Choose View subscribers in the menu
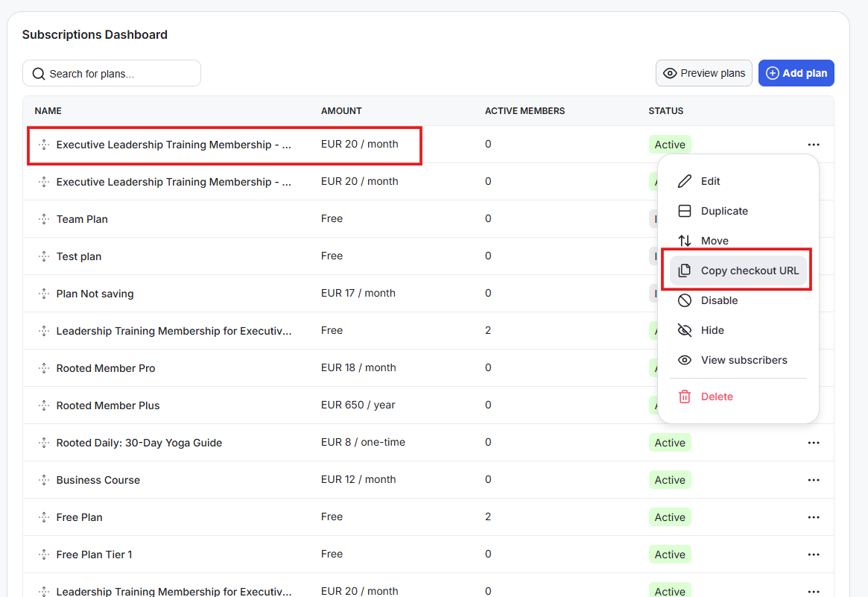The width and height of the screenshot is (868, 597). click(743, 360)
